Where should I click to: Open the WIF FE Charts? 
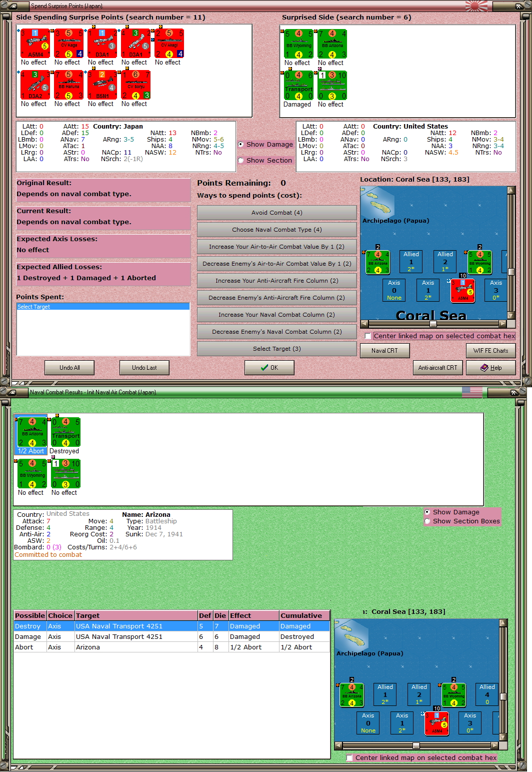tap(491, 351)
